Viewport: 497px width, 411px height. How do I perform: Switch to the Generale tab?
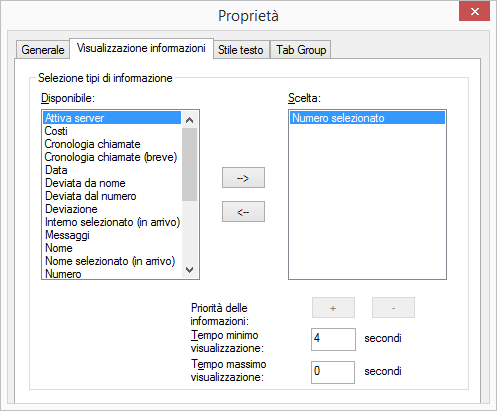pos(43,50)
